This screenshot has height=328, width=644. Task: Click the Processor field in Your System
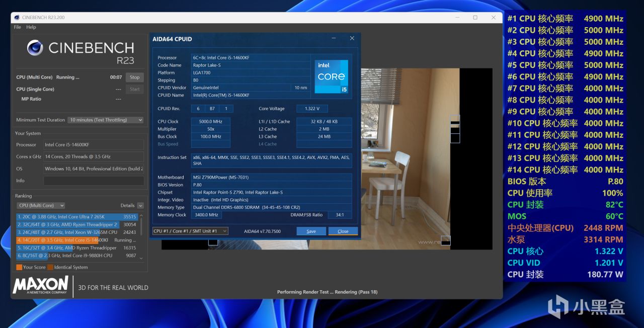point(94,144)
